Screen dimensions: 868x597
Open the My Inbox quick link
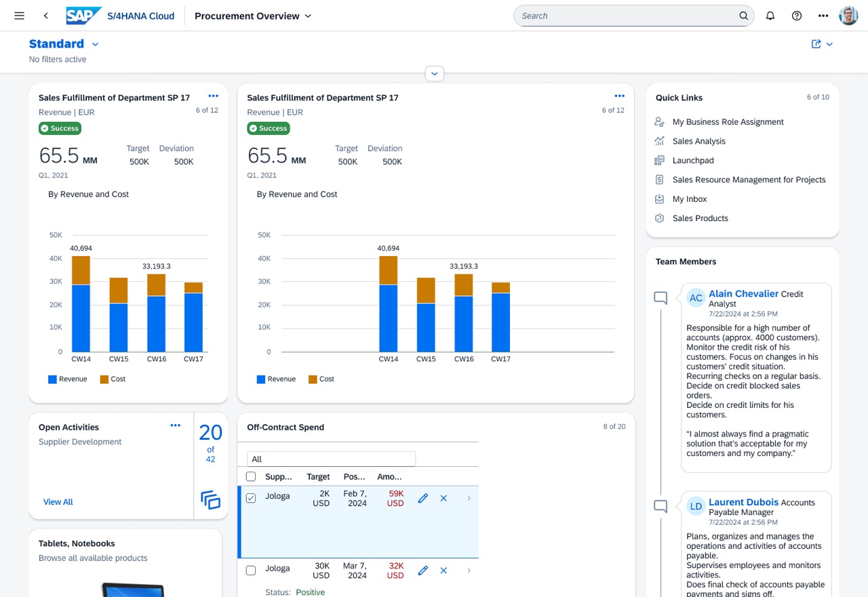(690, 199)
